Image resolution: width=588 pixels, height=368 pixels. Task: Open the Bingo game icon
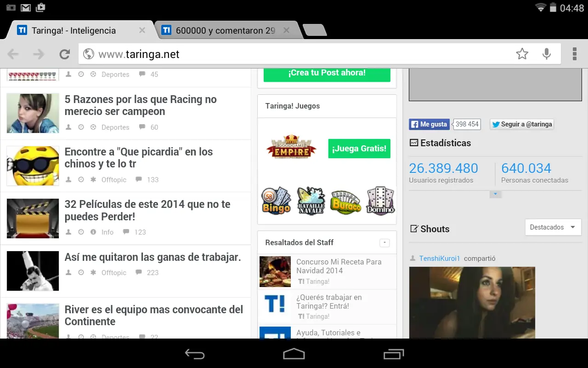pos(277,201)
